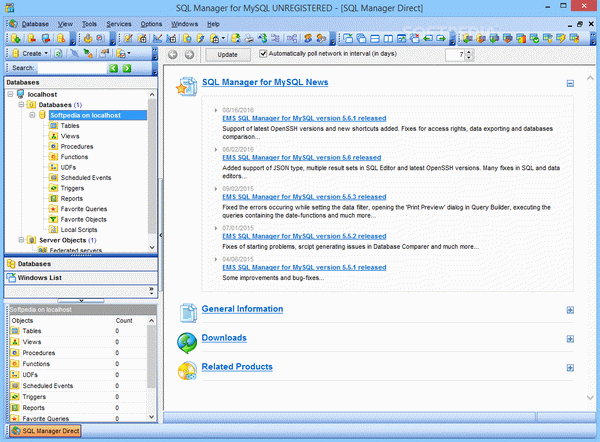
Task: Open the Create button dropdown arrow
Action: (46, 54)
